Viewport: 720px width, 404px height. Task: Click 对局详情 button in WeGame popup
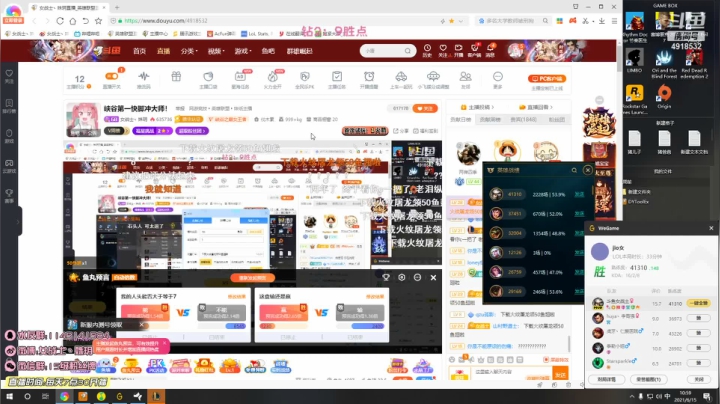tap(606, 379)
